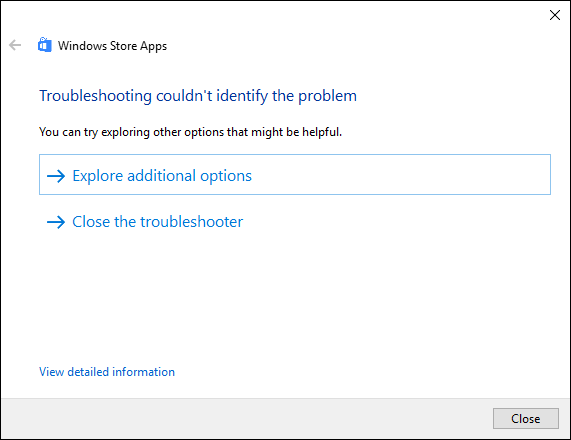571x440 pixels.
Task: Click the grey back arrow icon
Action: tap(15, 45)
